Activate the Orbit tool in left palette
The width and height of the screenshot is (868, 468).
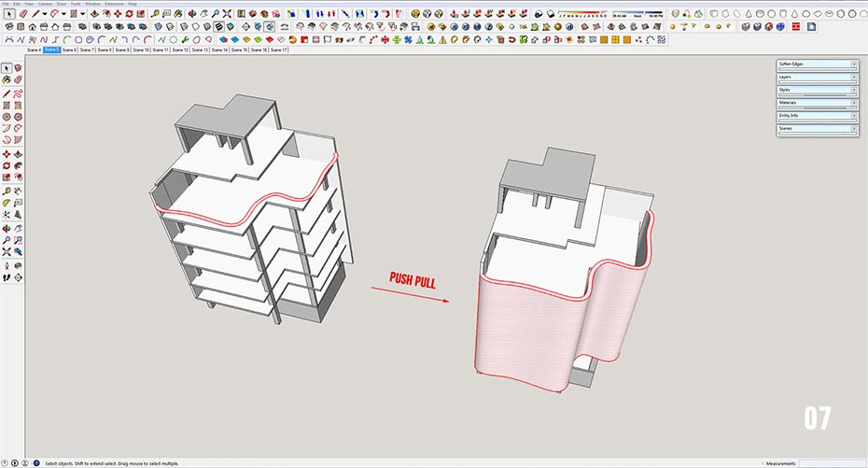tap(7, 228)
